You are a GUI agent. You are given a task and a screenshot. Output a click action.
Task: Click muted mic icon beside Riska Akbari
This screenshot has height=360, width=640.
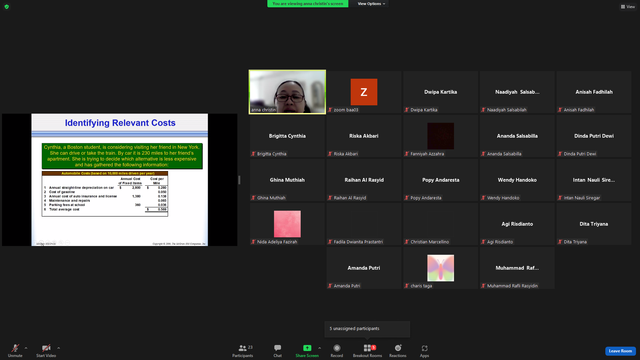tap(330, 154)
